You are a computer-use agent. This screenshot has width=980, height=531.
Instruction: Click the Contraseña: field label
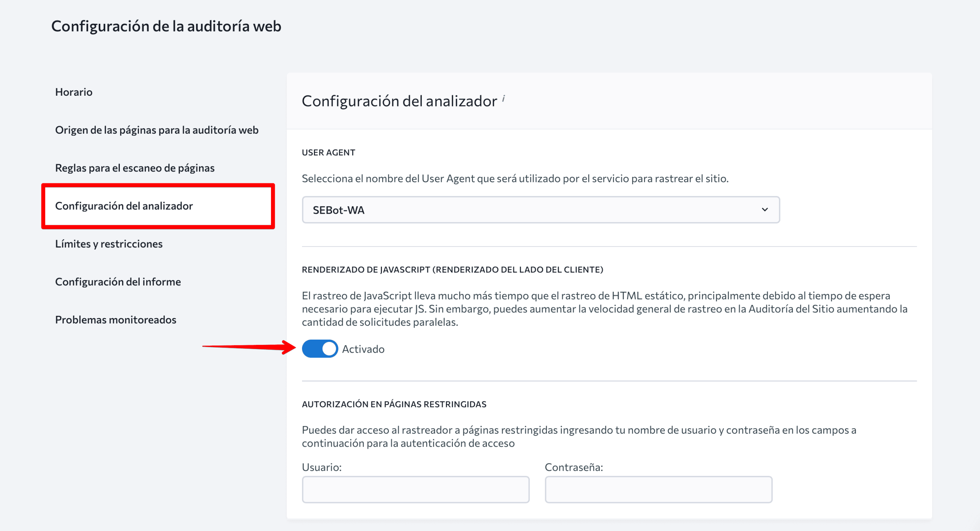point(574,467)
